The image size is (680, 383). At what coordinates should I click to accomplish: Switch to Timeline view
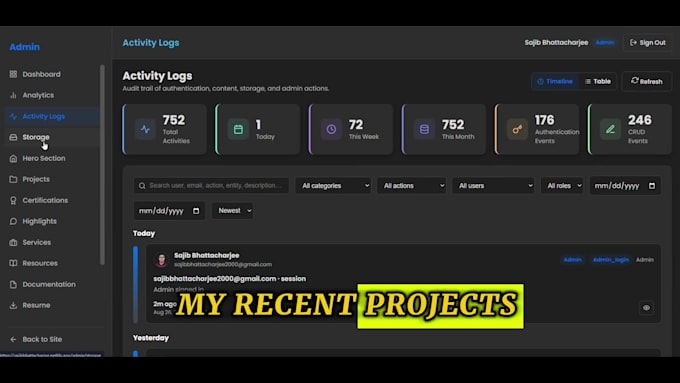click(x=555, y=82)
